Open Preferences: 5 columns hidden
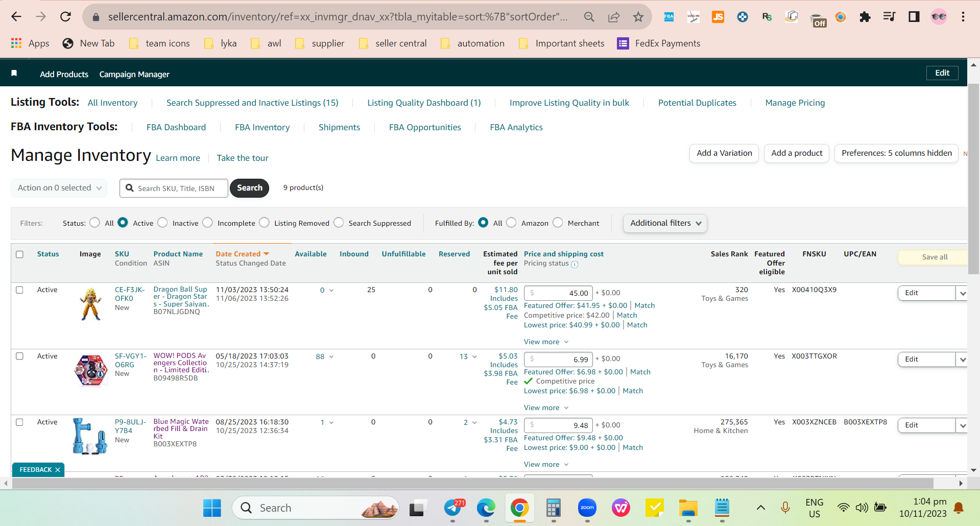Screen dimensions: 980x526 tap(897, 153)
